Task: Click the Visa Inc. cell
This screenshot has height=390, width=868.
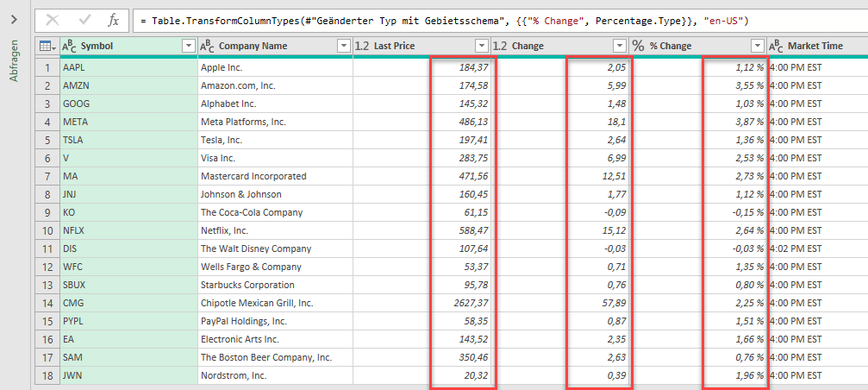Action: 276,159
